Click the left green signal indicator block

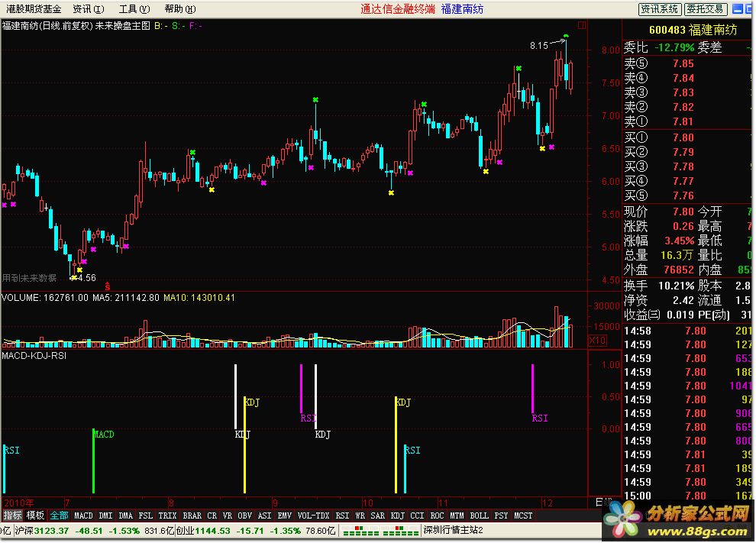[x=360, y=531]
